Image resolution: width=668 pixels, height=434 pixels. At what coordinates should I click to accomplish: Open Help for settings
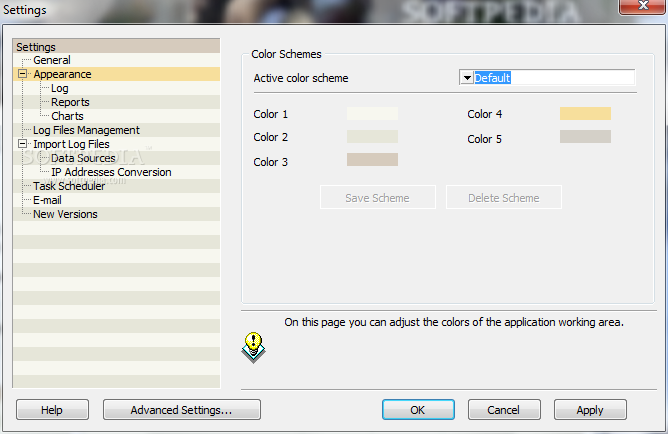point(52,410)
